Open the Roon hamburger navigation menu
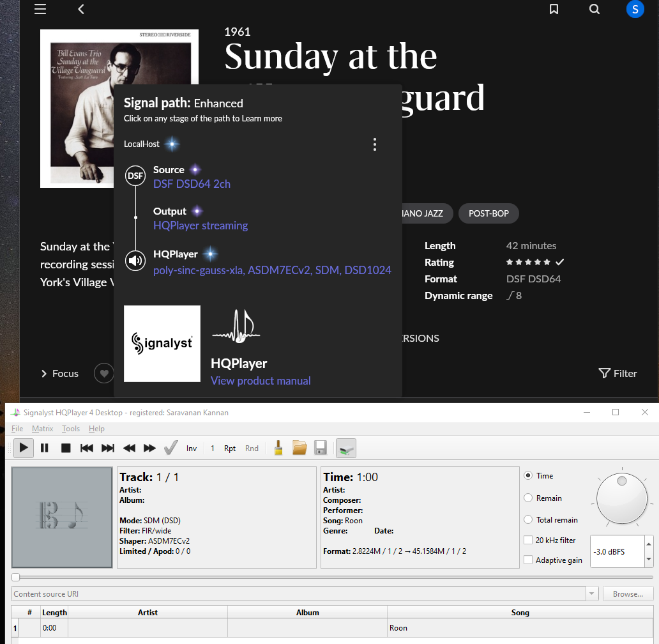The height and width of the screenshot is (644, 659). (x=40, y=9)
